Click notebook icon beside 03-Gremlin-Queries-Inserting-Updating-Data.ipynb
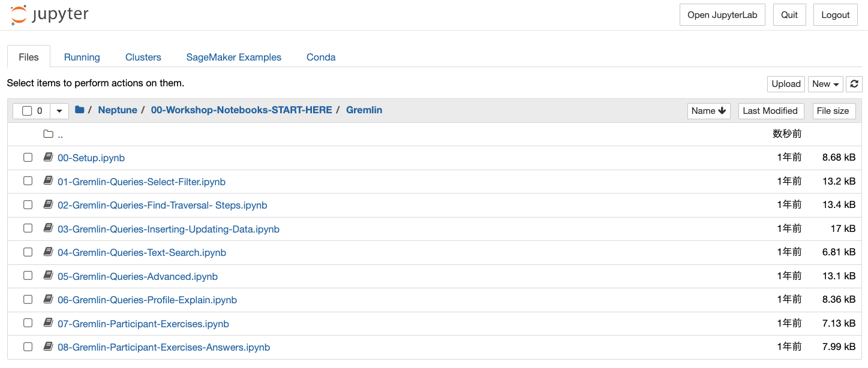Viewport: 868px width, 368px height. 49,228
